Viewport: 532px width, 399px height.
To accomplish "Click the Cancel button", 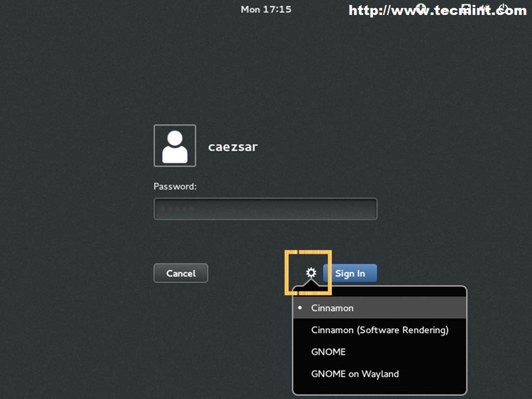I will coord(181,273).
